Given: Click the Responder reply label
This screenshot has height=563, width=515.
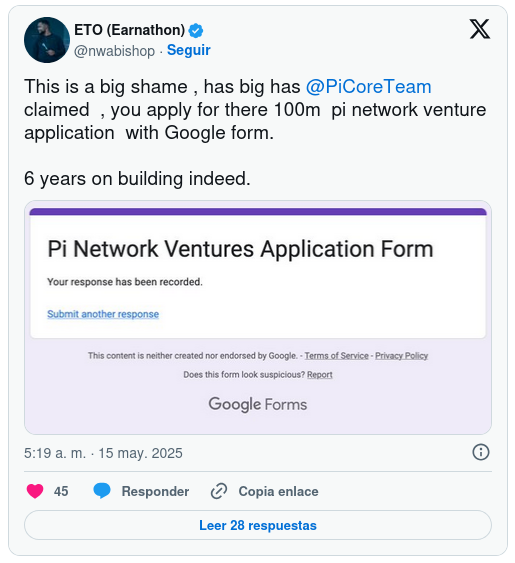Looking at the screenshot, I should [x=155, y=492].
